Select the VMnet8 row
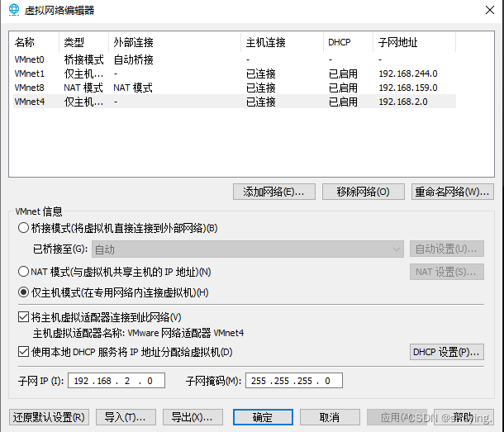 [x=235, y=88]
